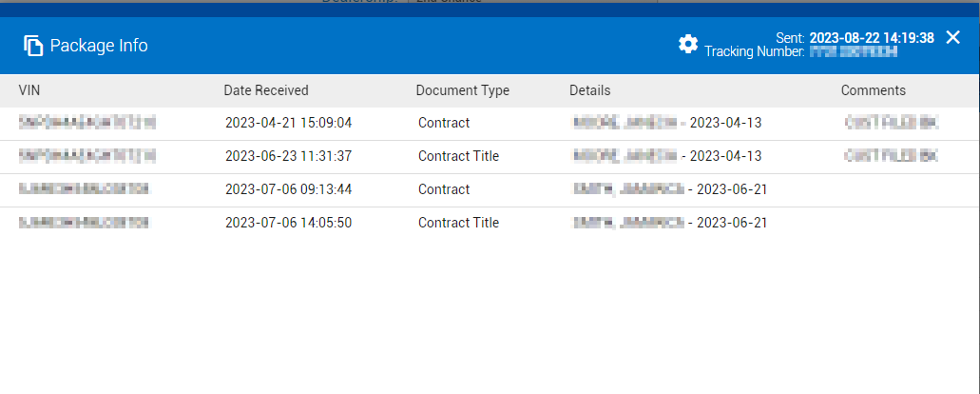The height and width of the screenshot is (394, 980).
Task: Open settings via the gear icon
Action: pyautogui.click(x=688, y=44)
